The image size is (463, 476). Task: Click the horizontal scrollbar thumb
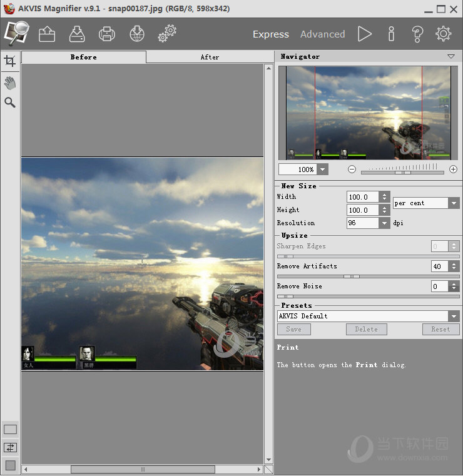coord(143,469)
